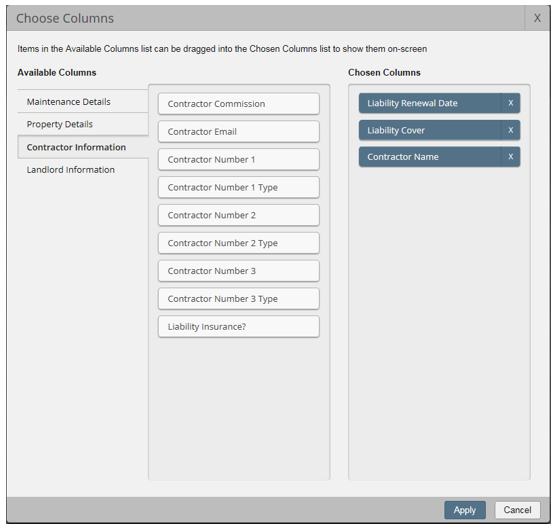Image resolution: width=558 pixels, height=529 pixels.
Task: Close the Choose Columns dialog
Action: click(x=537, y=18)
